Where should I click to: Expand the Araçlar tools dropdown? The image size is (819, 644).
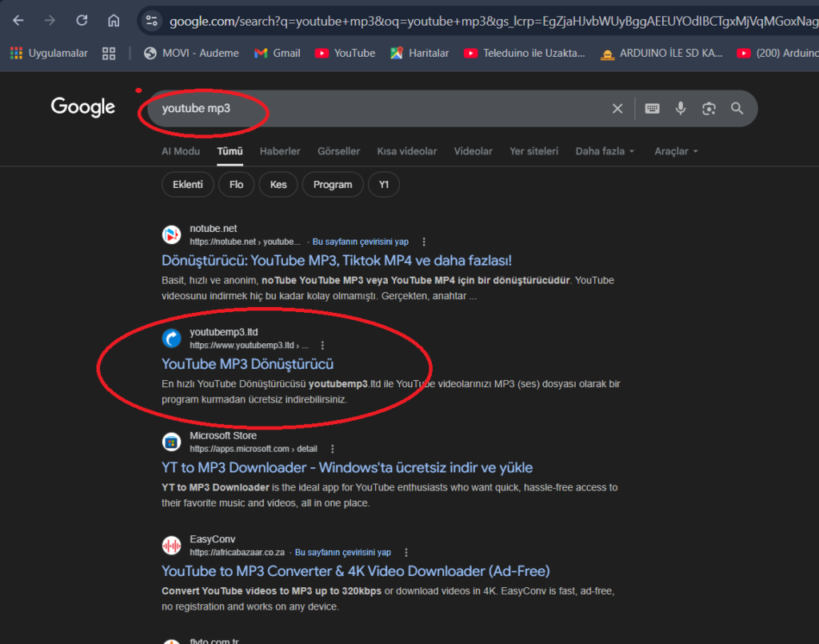(x=676, y=151)
